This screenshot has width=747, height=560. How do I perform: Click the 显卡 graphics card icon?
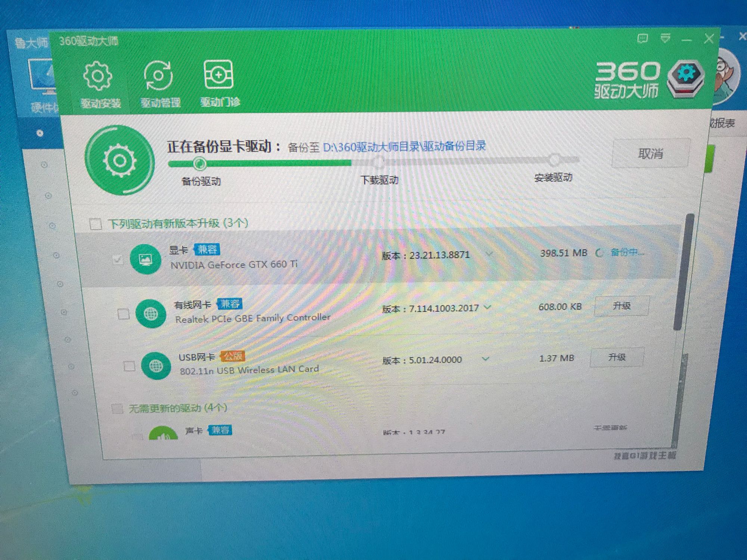[x=145, y=259]
